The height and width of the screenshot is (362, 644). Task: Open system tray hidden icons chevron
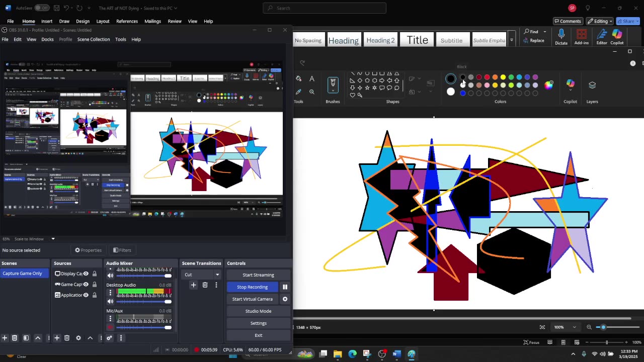(x=573, y=354)
